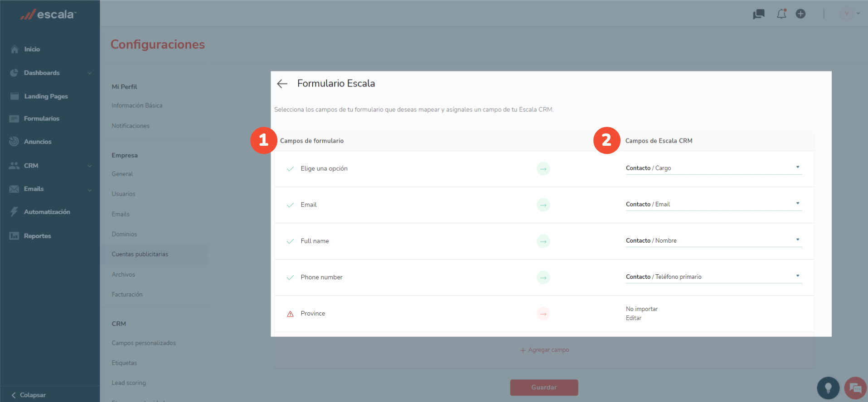Click Editar under No importar
Viewport: 868px width, 402px height.
point(634,318)
